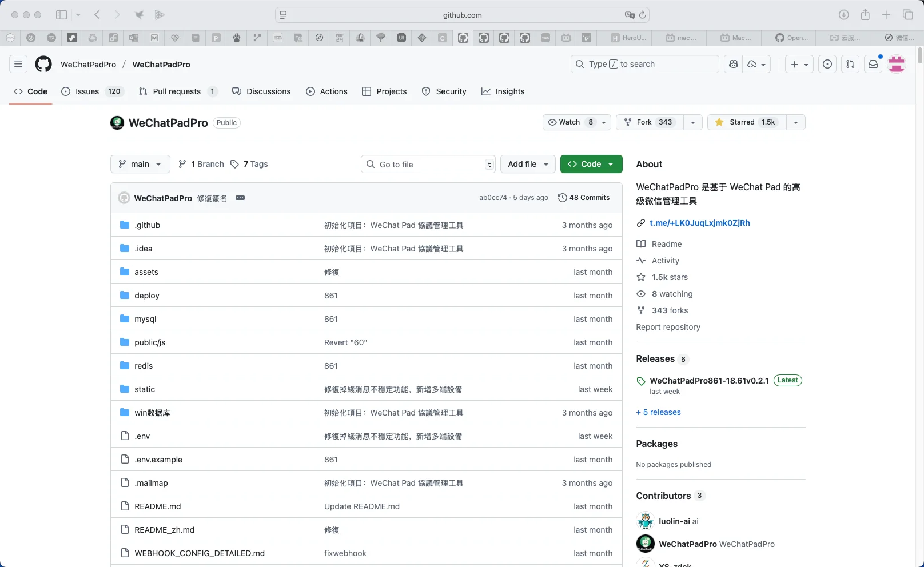This screenshot has width=924, height=567.
Task: Open the main branch selector dropdown
Action: pos(140,164)
